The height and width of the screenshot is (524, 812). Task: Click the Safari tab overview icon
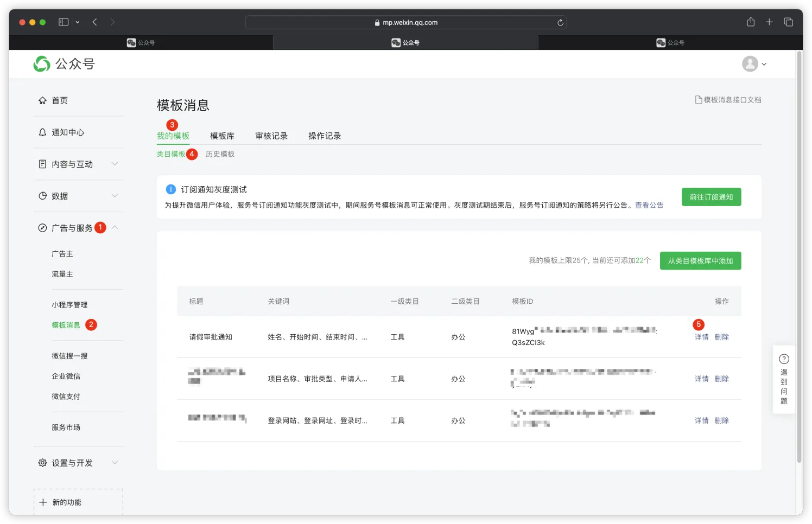(788, 22)
